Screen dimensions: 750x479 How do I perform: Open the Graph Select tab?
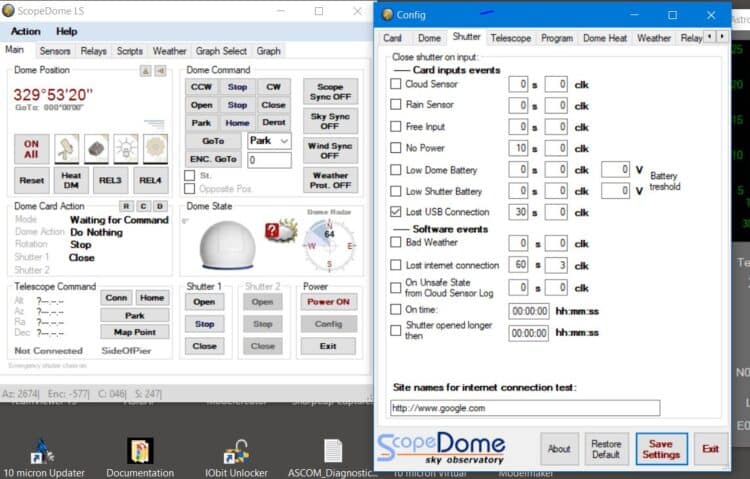(221, 51)
